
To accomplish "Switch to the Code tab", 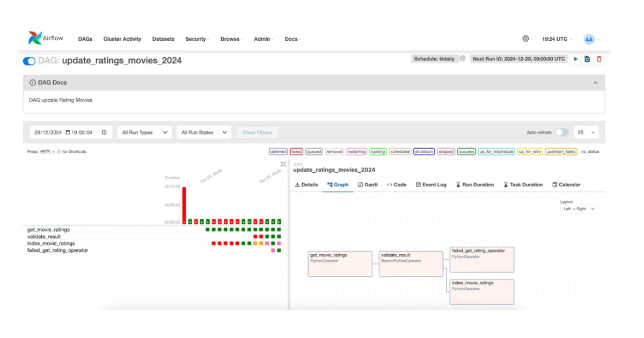I will (x=397, y=185).
